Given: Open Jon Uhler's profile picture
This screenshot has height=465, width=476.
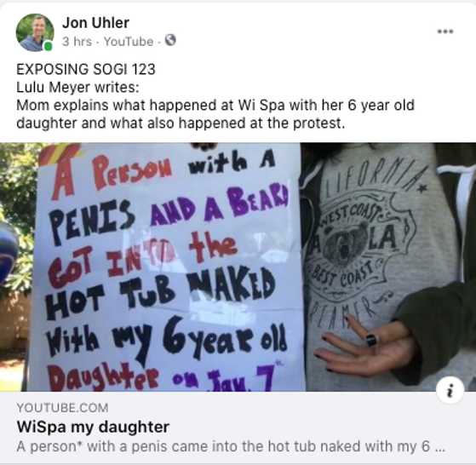Looking at the screenshot, I should click(x=35, y=32).
